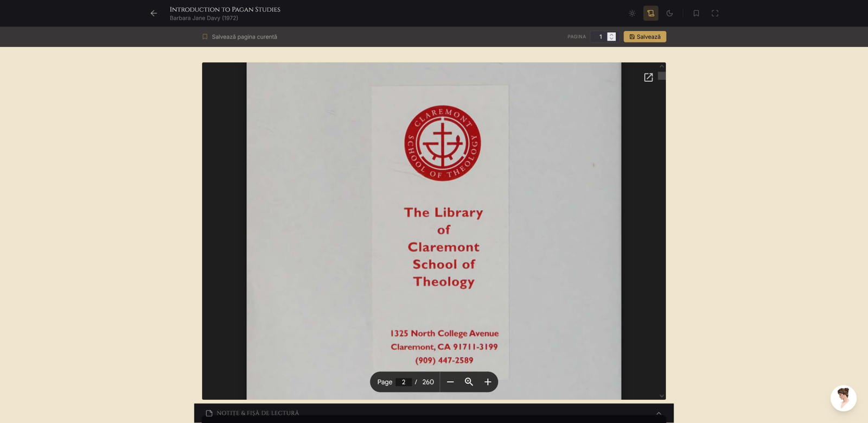Zoom out with the minus icon
Image resolution: width=868 pixels, height=423 pixels.
tap(450, 382)
